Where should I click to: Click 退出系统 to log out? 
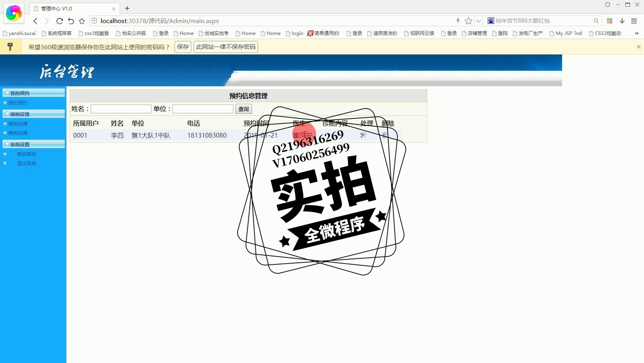click(x=27, y=163)
